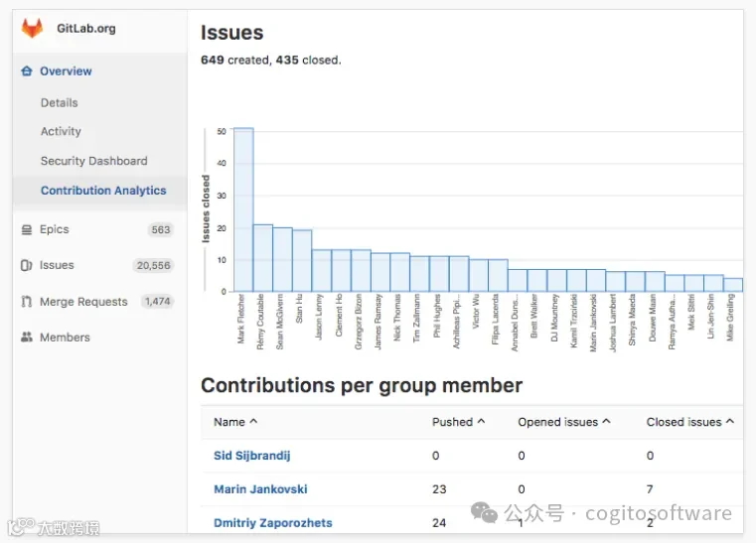
Task: Open Dmitriy Zaporozhets' profile link
Action: tap(273, 523)
